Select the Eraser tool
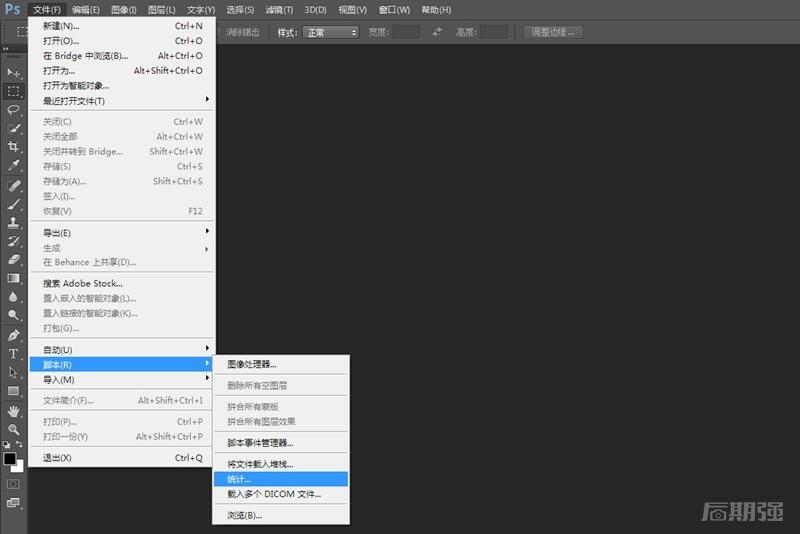This screenshot has height=534, width=800. click(13, 259)
